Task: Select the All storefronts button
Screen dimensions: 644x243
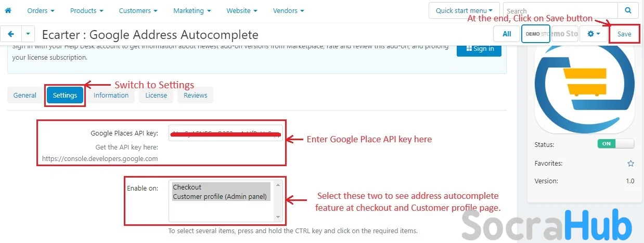Action: [507, 34]
